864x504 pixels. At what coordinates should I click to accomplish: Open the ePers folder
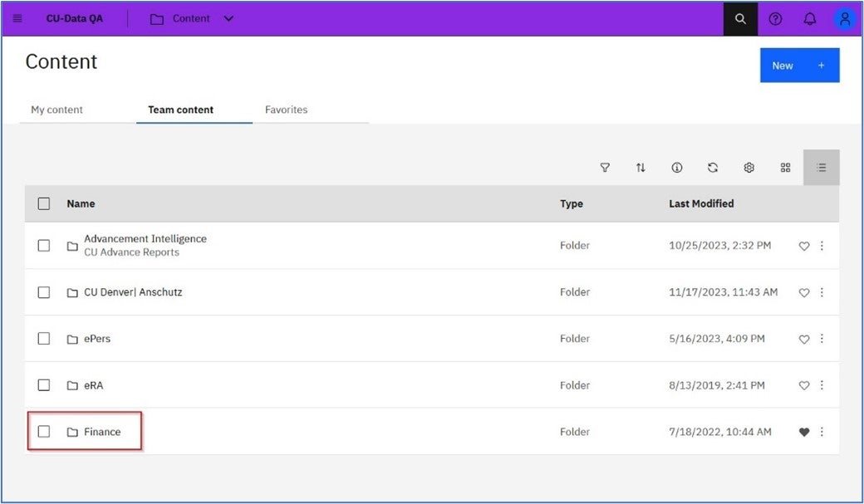[x=97, y=339]
